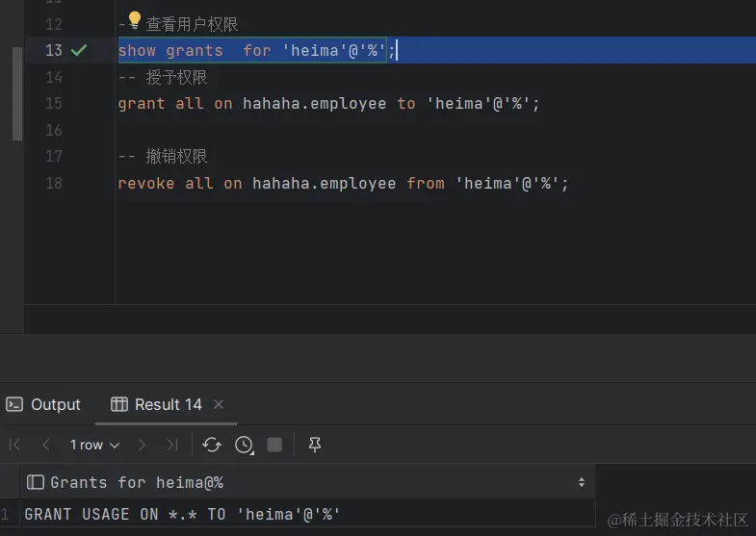
Task: Click green checkmark beside line 13
Action: 79,50
